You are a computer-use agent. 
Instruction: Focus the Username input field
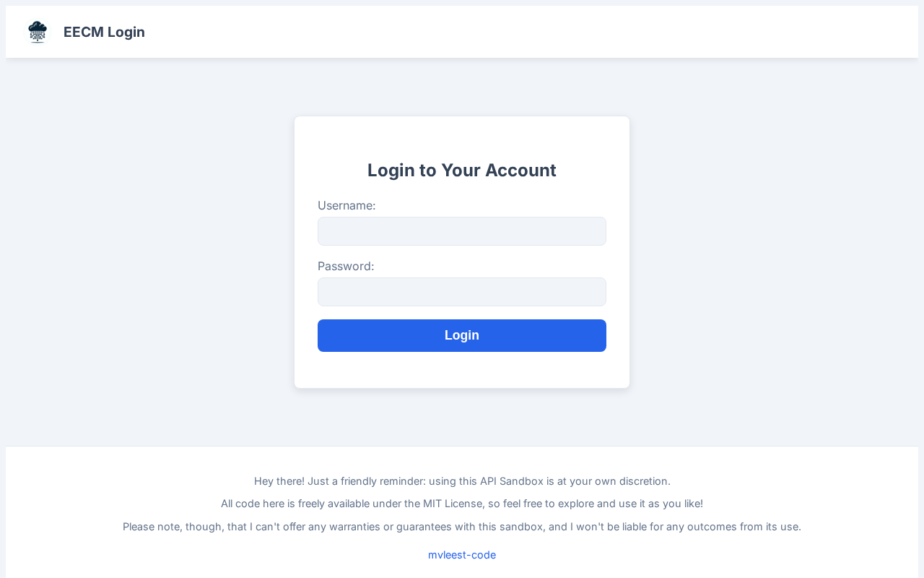462,231
